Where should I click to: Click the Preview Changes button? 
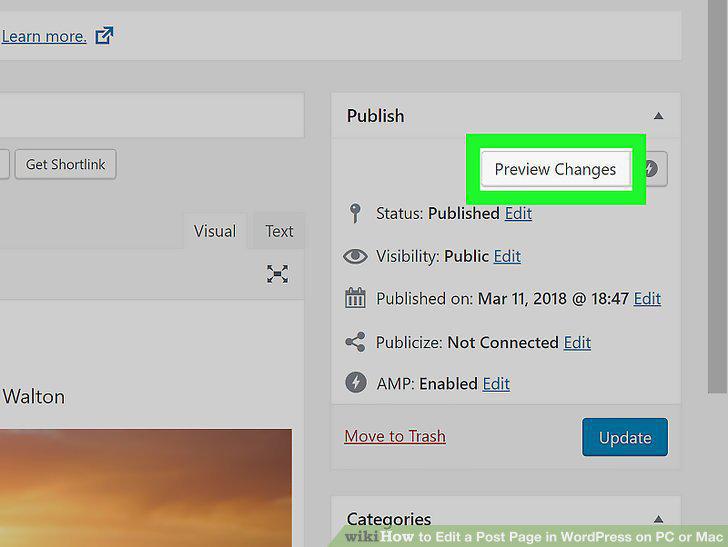point(556,169)
